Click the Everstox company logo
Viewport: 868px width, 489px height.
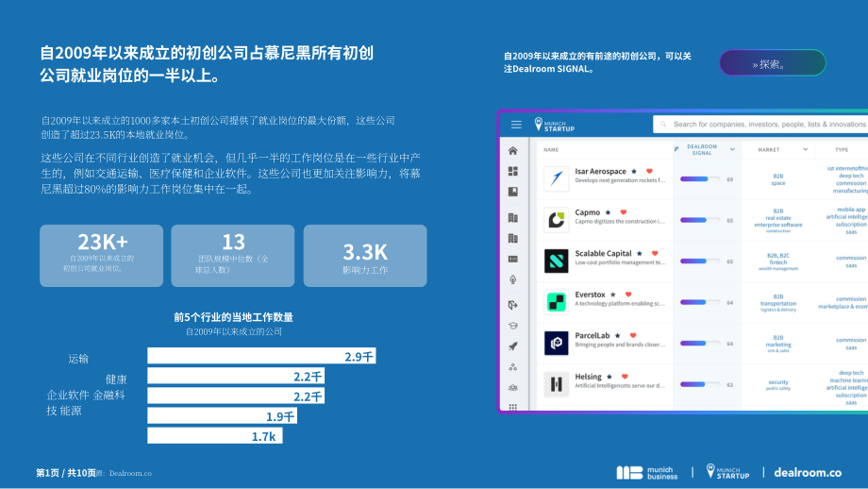click(556, 302)
